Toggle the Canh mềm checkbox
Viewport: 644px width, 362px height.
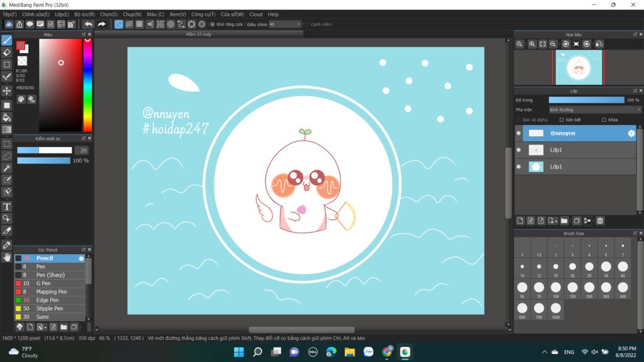[307, 25]
